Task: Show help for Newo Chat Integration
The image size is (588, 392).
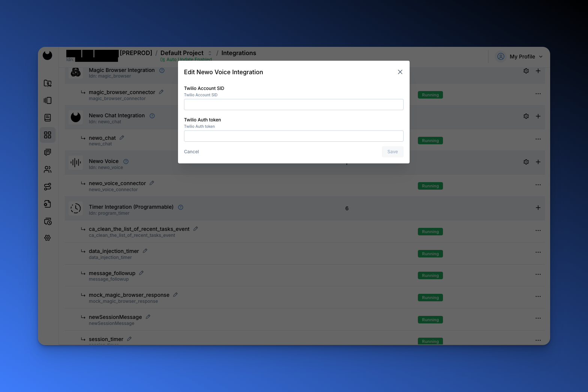Action: click(152, 116)
